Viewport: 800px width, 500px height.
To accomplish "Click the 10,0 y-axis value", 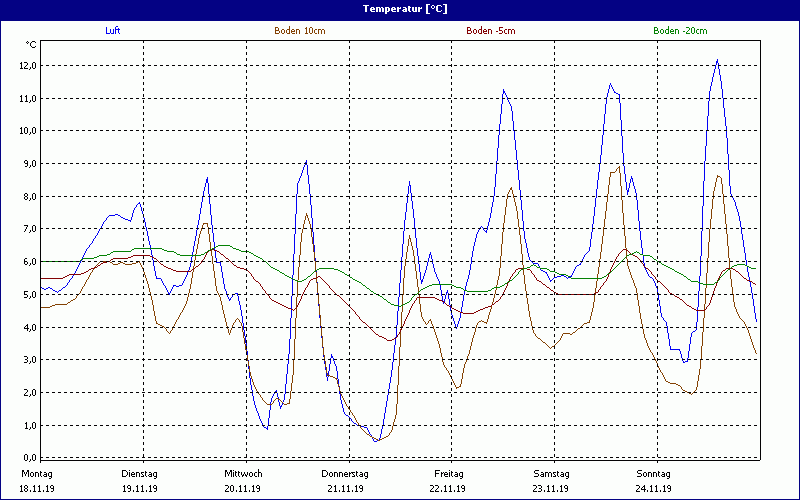I will [27, 131].
